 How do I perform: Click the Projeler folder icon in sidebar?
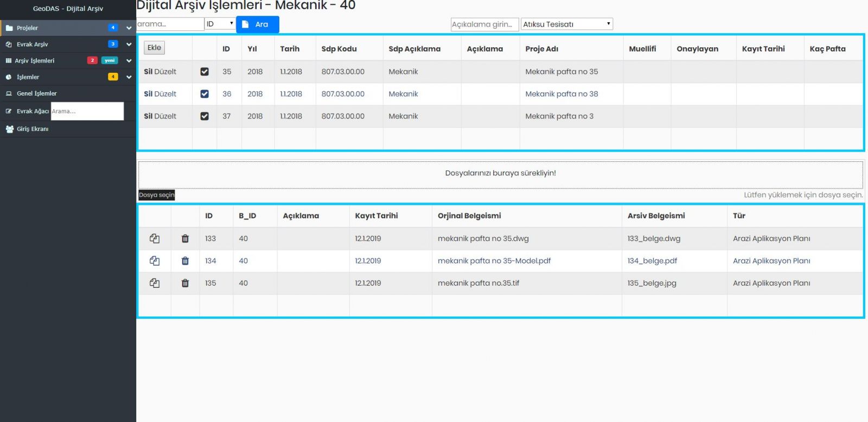click(9, 28)
